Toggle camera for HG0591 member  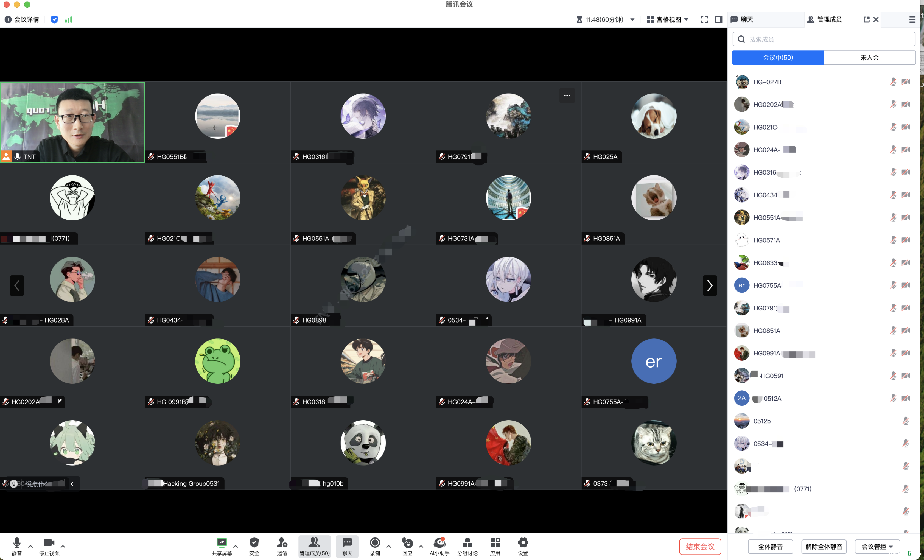click(906, 376)
